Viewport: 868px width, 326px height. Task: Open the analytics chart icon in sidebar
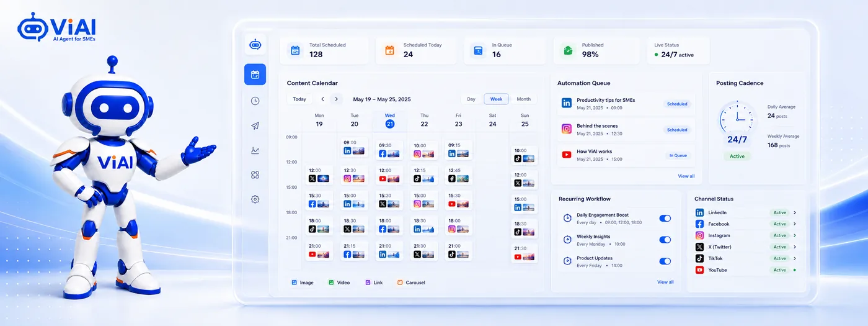(255, 150)
